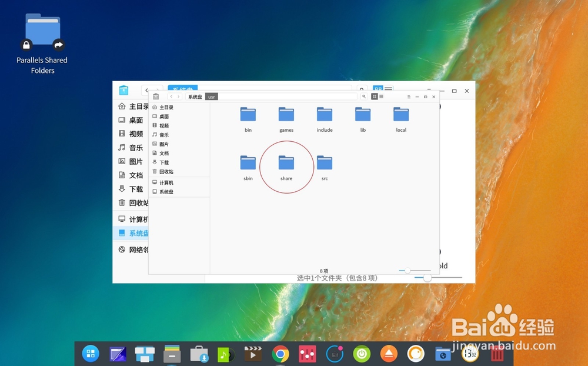The image size is (588, 366).
Task: Open Parallels Shared Folders on the desktop
Action: pos(42,29)
